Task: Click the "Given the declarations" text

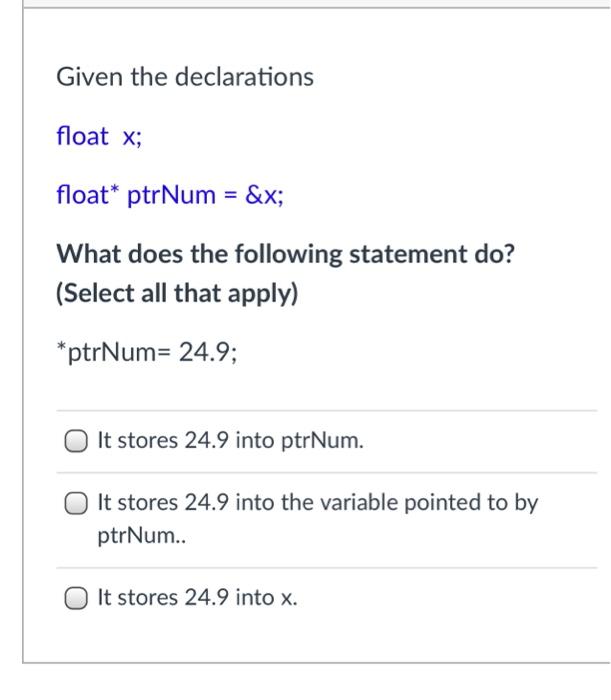Action: [x=185, y=77]
